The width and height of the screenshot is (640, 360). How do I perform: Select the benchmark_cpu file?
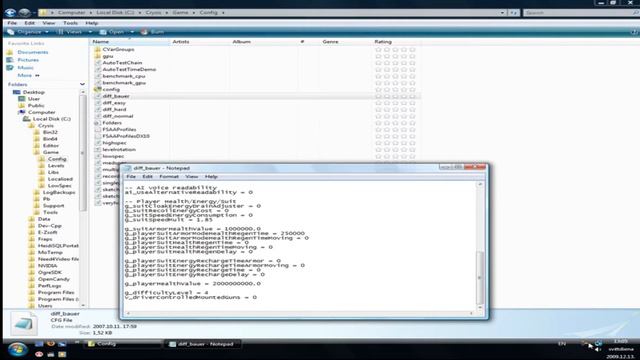(x=124, y=76)
